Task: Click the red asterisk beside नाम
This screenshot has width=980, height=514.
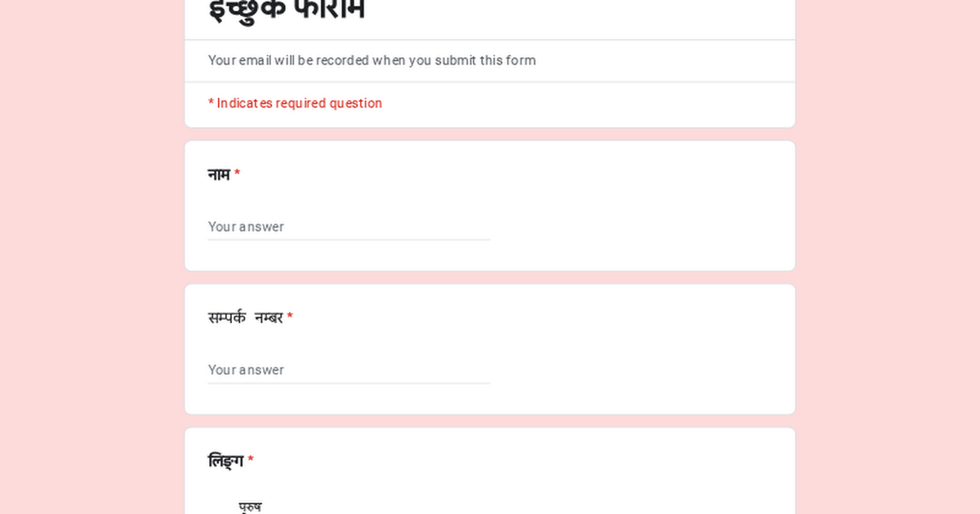Action: click(x=237, y=174)
